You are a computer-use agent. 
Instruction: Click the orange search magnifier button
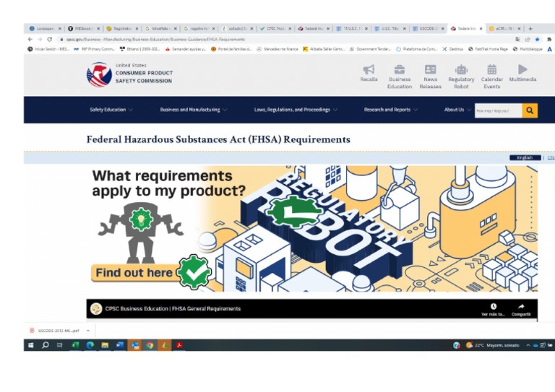(x=530, y=110)
